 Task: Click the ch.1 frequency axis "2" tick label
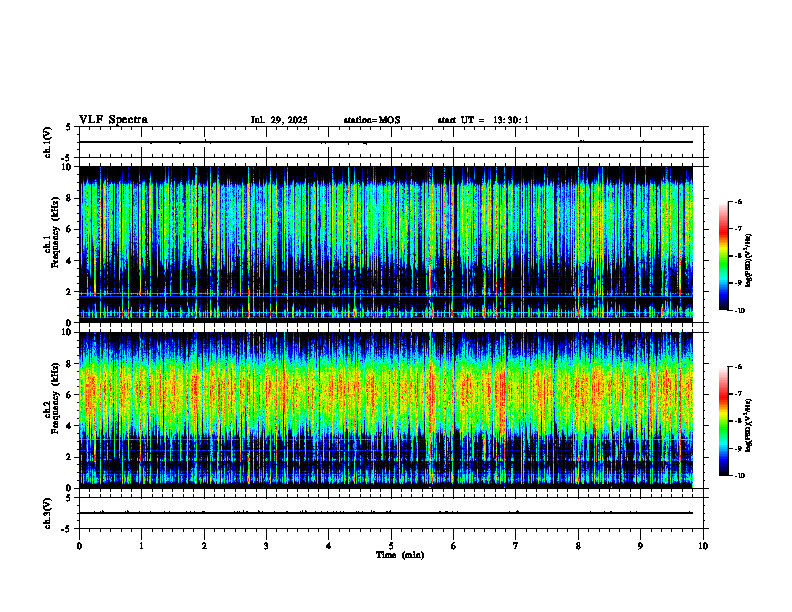[70, 292]
